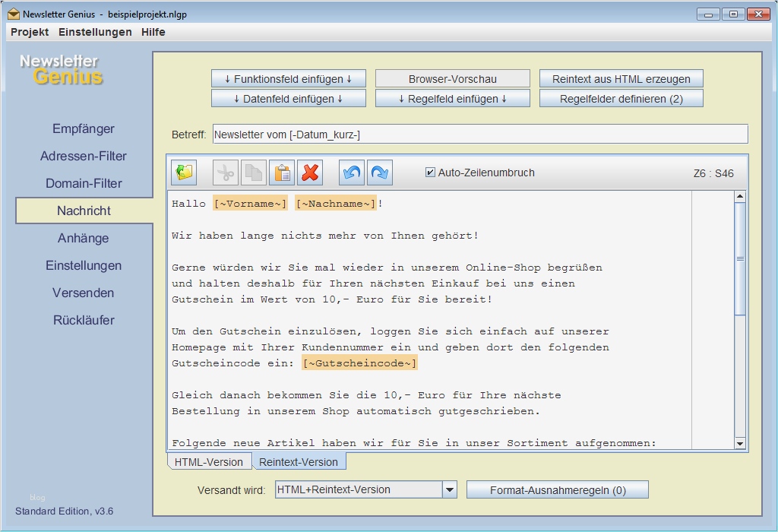This screenshot has height=532, width=778.
Task: Switch to the HTML-Version tab
Action: click(210, 461)
